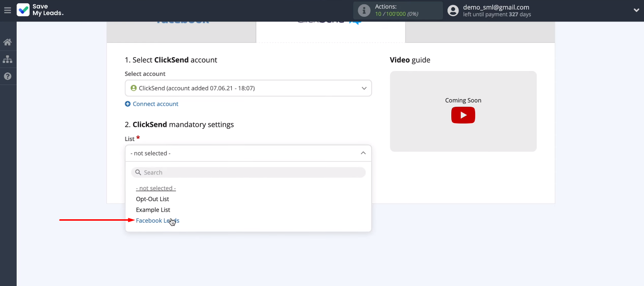Collapse the List dropdown

248,153
